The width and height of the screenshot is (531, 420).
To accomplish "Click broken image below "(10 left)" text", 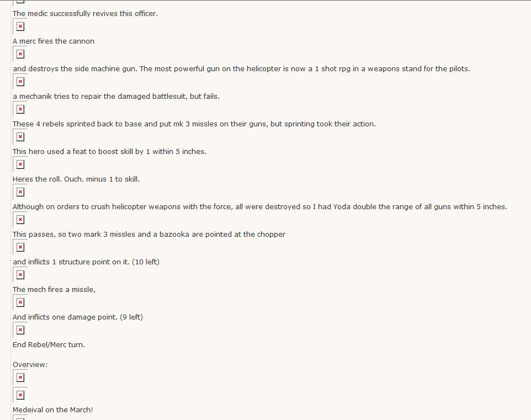I will pos(20,275).
